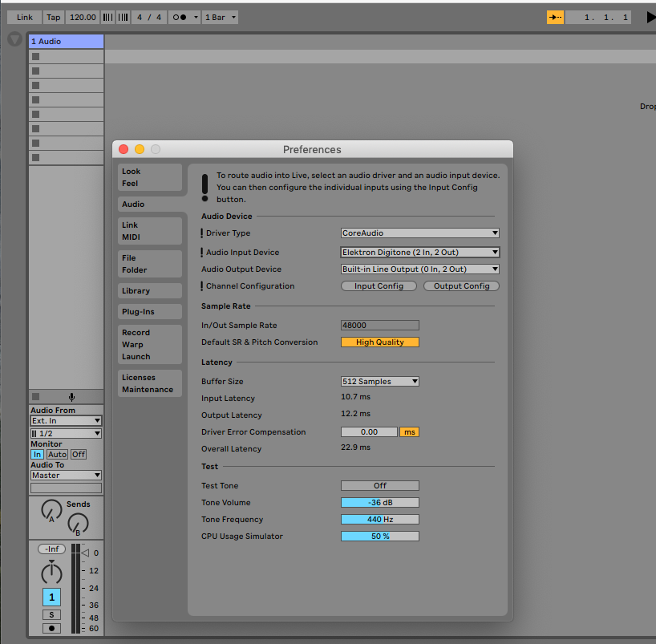This screenshot has width=656, height=644.
Task: Arm the track with record button
Action: click(x=51, y=628)
